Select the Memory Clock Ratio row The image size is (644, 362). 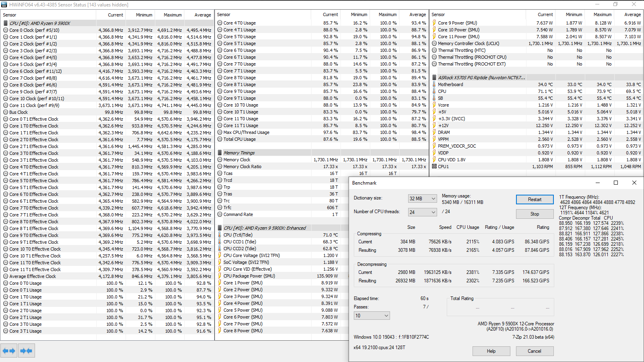[x=322, y=167]
